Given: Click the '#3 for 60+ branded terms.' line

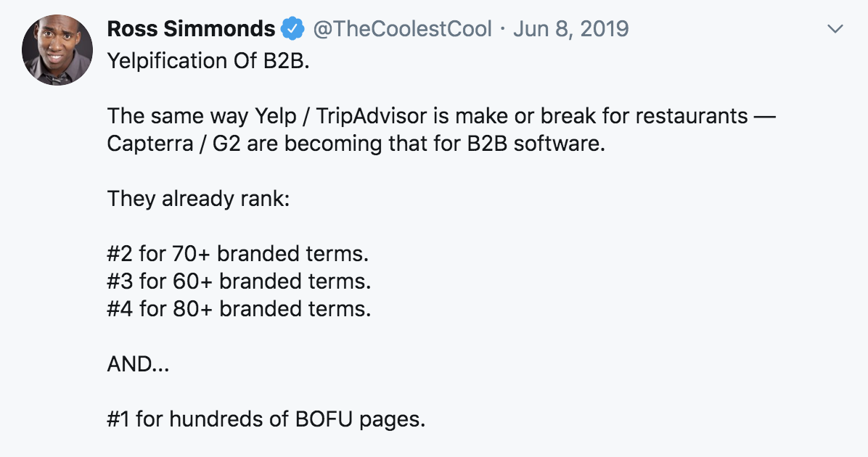Looking at the screenshot, I should pos(239,281).
